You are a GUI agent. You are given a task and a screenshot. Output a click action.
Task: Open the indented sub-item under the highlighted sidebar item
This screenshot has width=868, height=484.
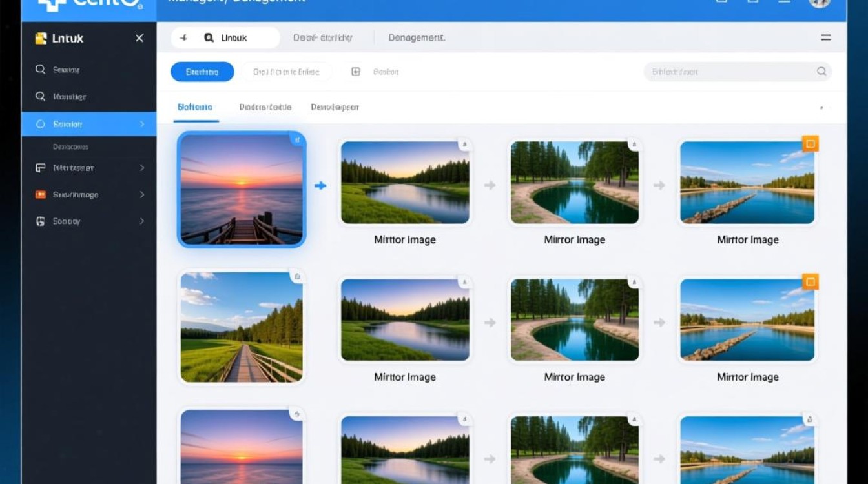(70, 147)
